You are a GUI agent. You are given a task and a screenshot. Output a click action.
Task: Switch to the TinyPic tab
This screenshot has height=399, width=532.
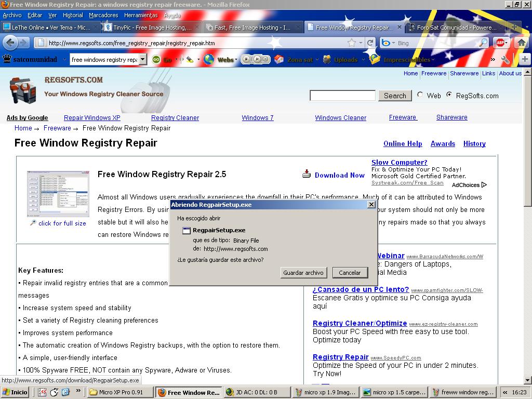(151, 28)
